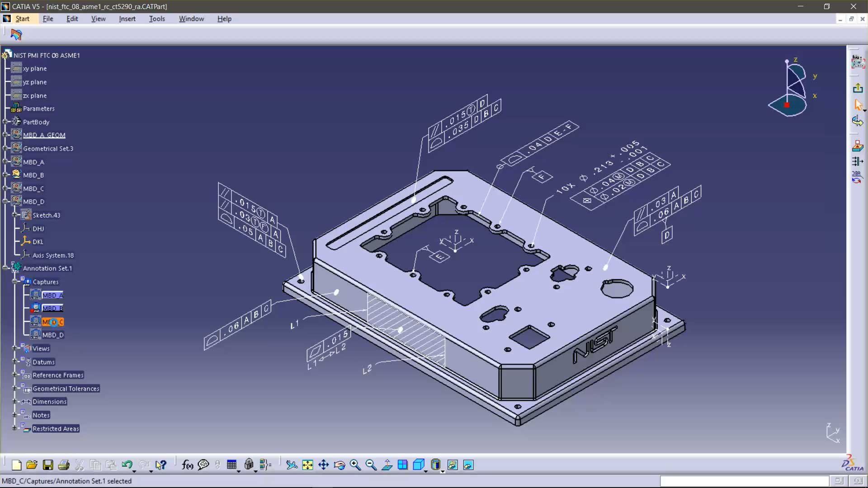868x488 pixels.
Task: Select the MBD_D capture in tree
Action: (53, 335)
